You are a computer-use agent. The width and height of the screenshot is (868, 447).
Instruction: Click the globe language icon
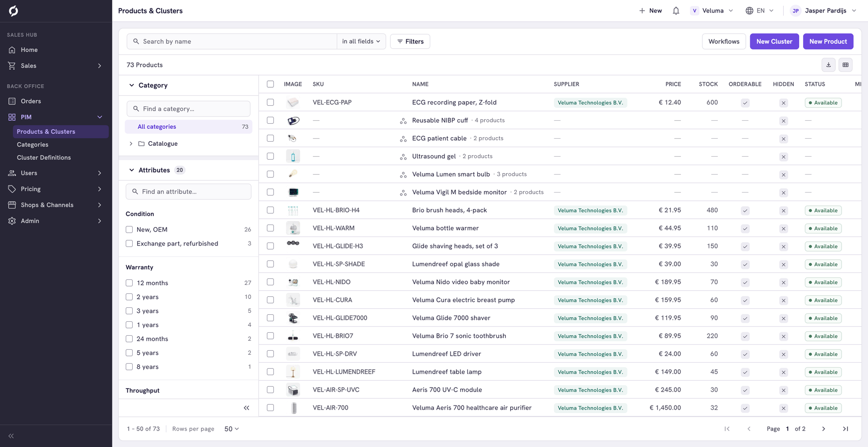(x=749, y=10)
